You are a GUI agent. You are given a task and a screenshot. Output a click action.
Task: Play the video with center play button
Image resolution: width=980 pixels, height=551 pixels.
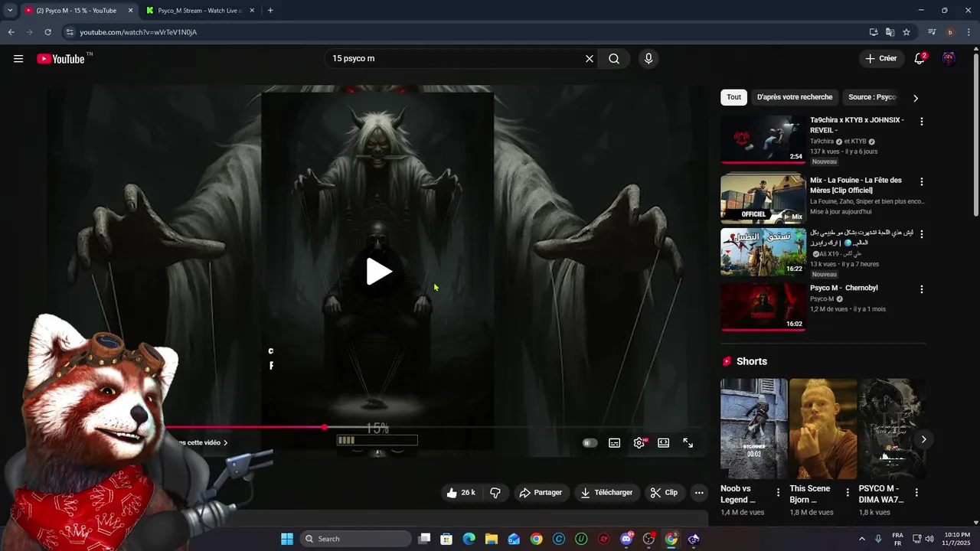[x=378, y=272]
